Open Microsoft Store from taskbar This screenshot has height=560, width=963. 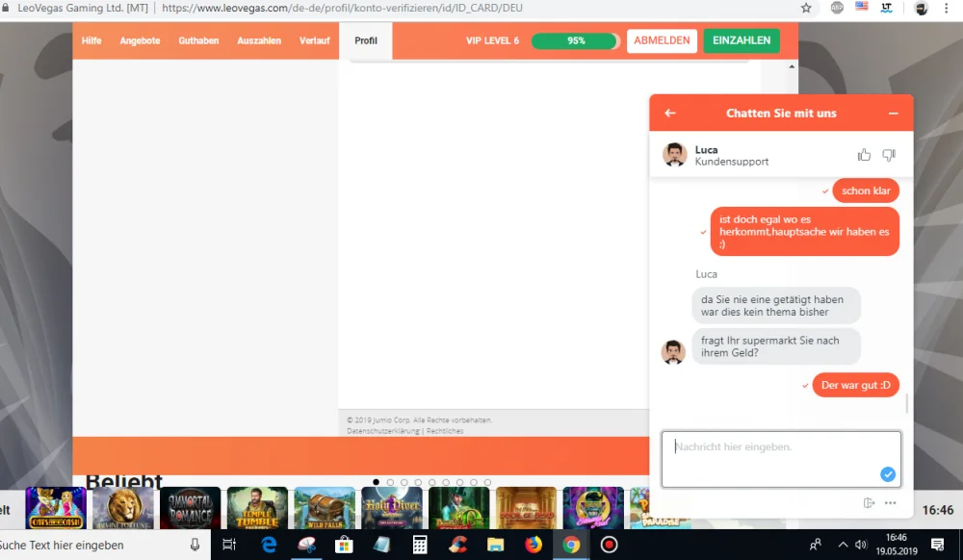(344, 545)
